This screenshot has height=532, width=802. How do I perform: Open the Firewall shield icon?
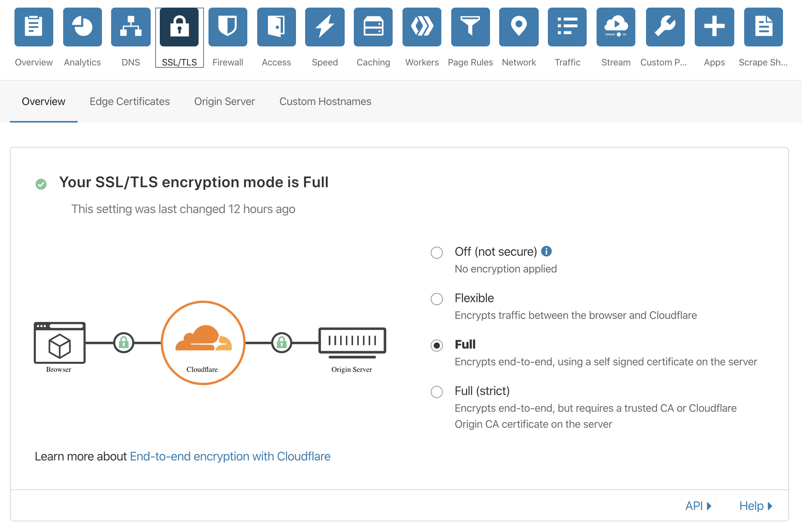coord(228,27)
